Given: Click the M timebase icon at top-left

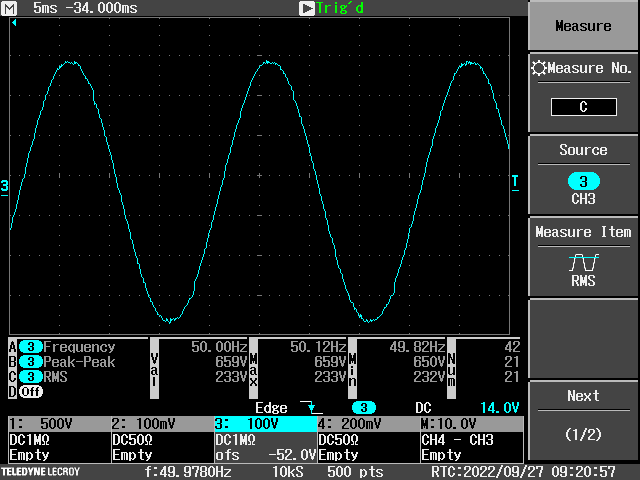Looking at the screenshot, I should [10, 8].
